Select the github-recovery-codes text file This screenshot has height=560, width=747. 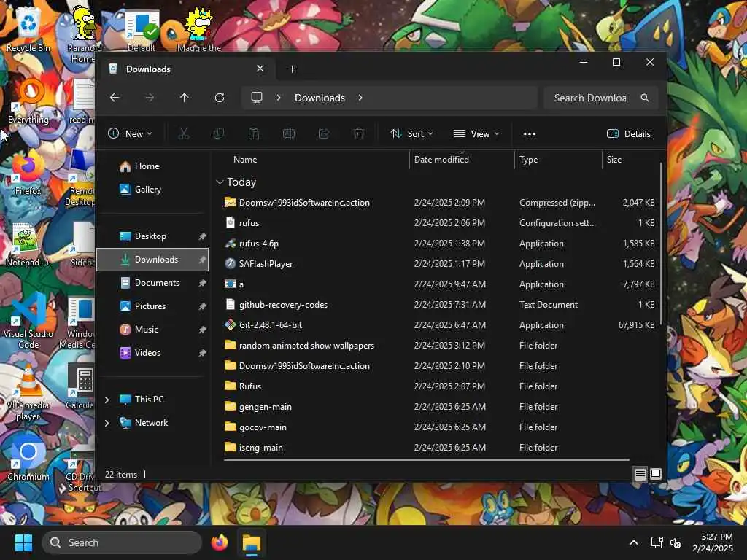439,305
